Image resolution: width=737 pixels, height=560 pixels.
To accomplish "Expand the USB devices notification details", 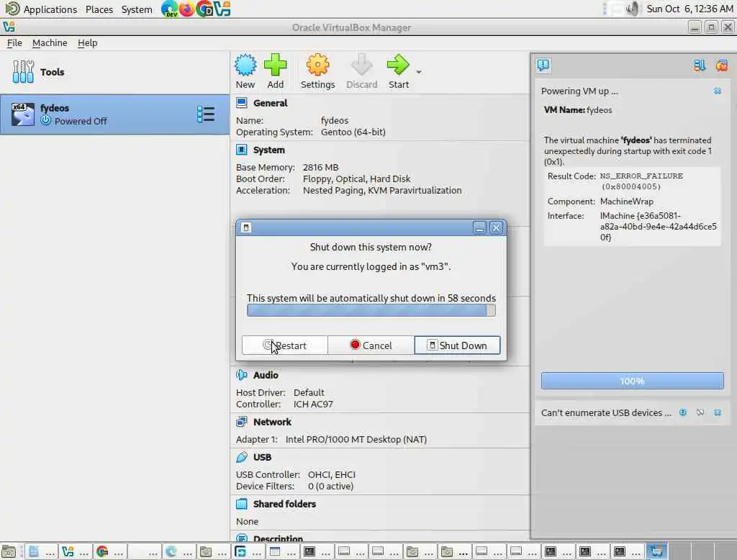I will pyautogui.click(x=700, y=412).
